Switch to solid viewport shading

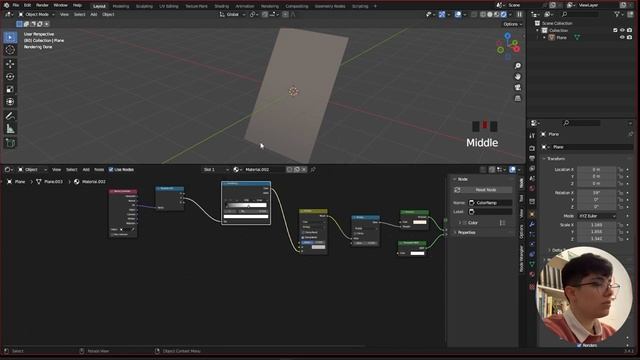(x=490, y=14)
